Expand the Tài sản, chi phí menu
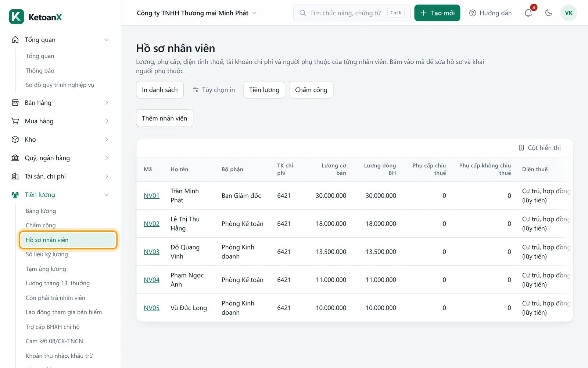The width and height of the screenshot is (588, 368). pyautogui.click(x=60, y=176)
